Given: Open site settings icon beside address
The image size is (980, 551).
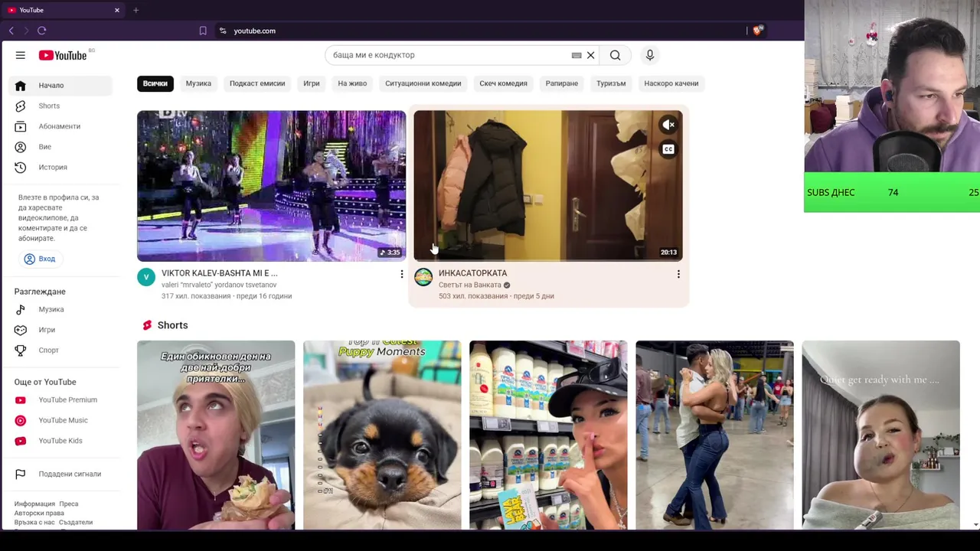Looking at the screenshot, I should 223,31.
